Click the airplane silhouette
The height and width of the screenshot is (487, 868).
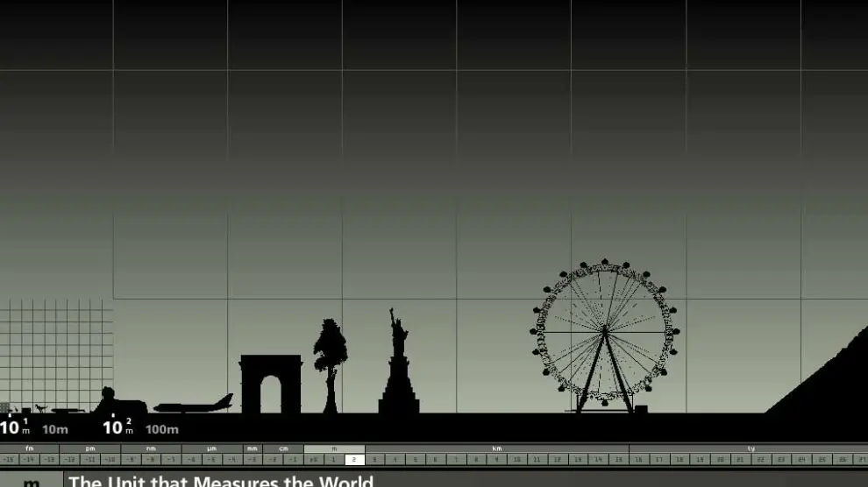[194, 406]
